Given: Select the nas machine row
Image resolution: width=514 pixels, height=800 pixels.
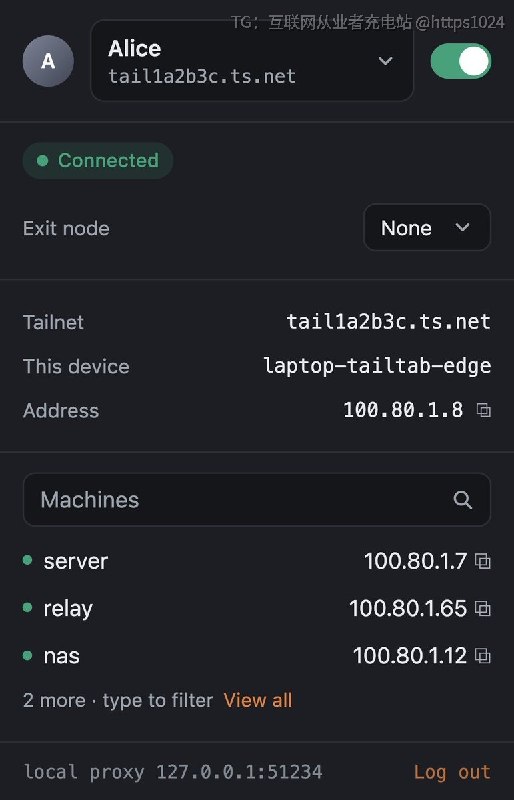Looking at the screenshot, I should point(257,655).
